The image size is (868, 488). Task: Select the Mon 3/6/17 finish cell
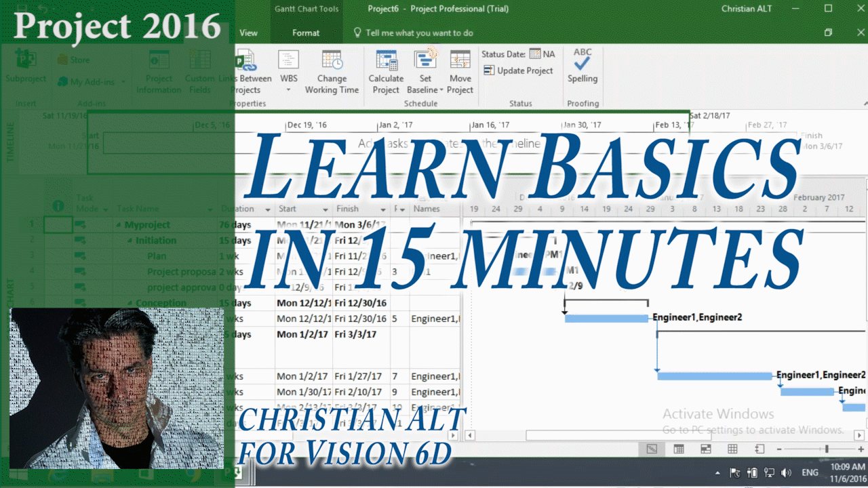click(361, 225)
